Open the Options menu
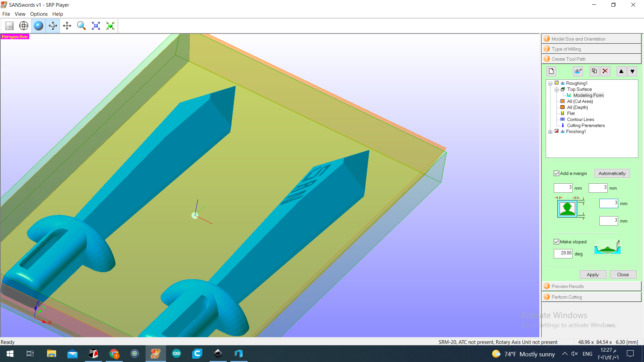This screenshot has height=362, width=644. point(39,14)
